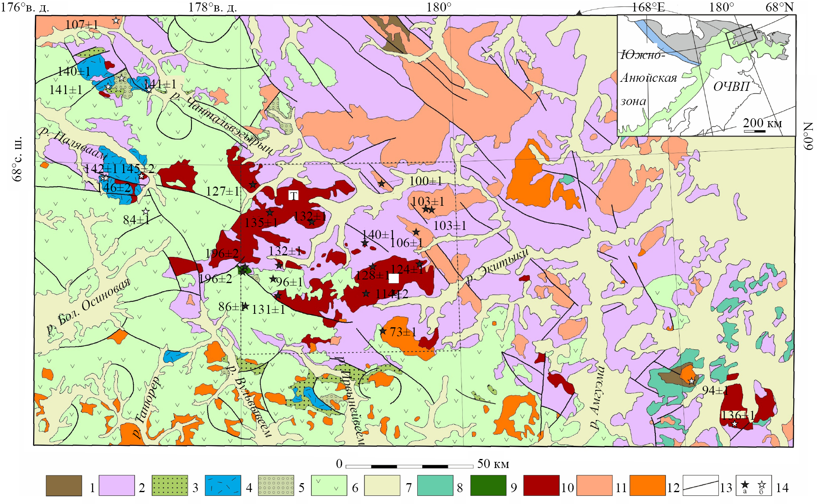817x504 pixels.
Task: Click the white star beside 84±1
Action: [145, 211]
